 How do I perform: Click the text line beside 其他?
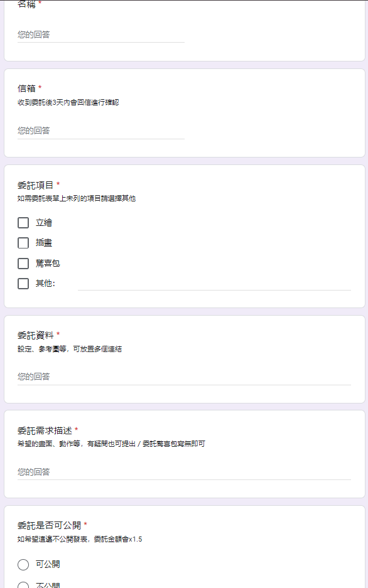pyautogui.click(x=214, y=284)
